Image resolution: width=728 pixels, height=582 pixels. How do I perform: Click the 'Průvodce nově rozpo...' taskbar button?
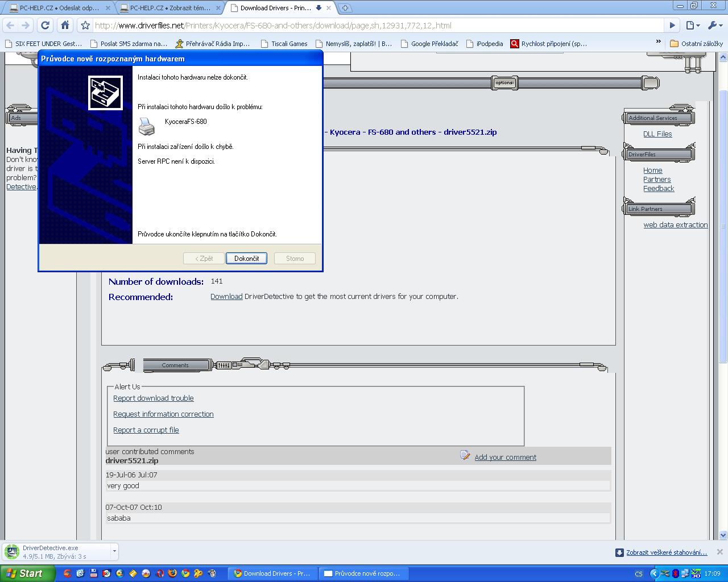pyautogui.click(x=363, y=573)
